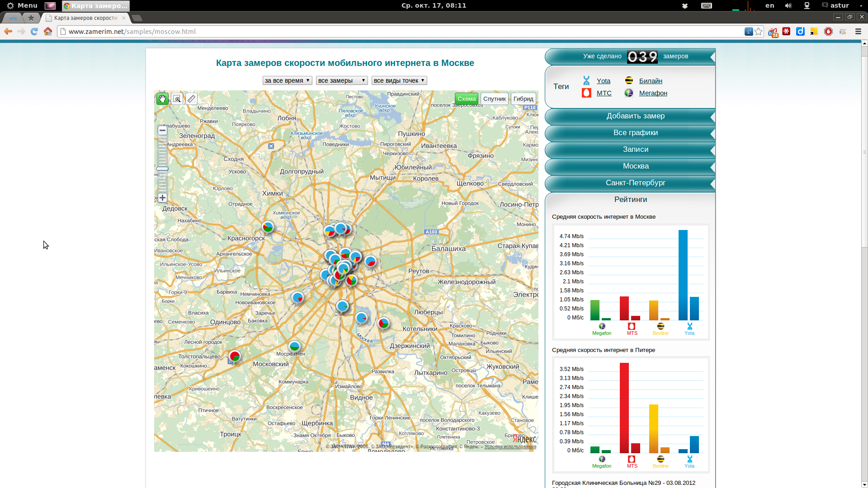The width and height of the screenshot is (868, 488).
Task: Switch map to Гибрид view
Action: [x=523, y=99]
